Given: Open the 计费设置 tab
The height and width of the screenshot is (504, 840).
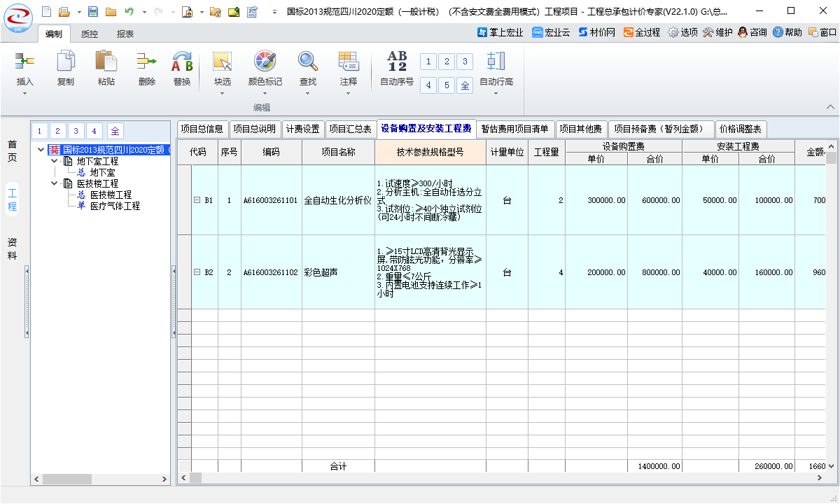Looking at the screenshot, I should tap(302, 129).
